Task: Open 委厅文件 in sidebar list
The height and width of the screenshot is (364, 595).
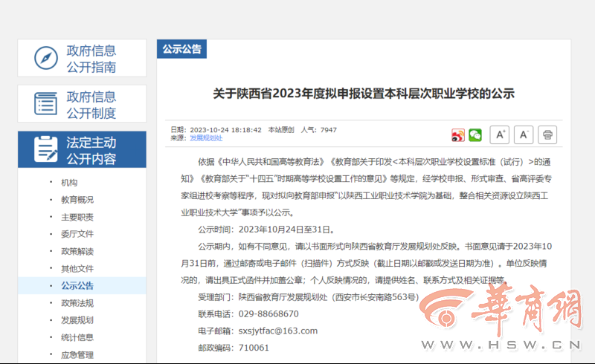Action: tap(77, 234)
